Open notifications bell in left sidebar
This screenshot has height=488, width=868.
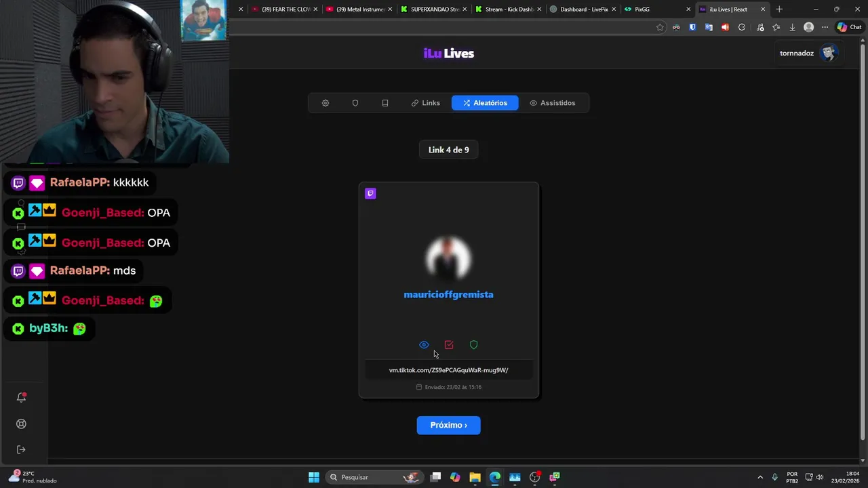click(x=21, y=397)
